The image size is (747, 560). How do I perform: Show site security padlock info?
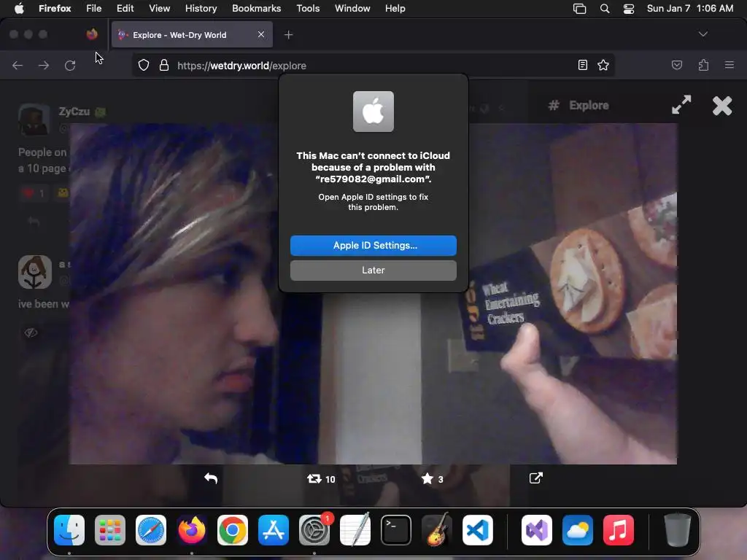[x=164, y=65]
